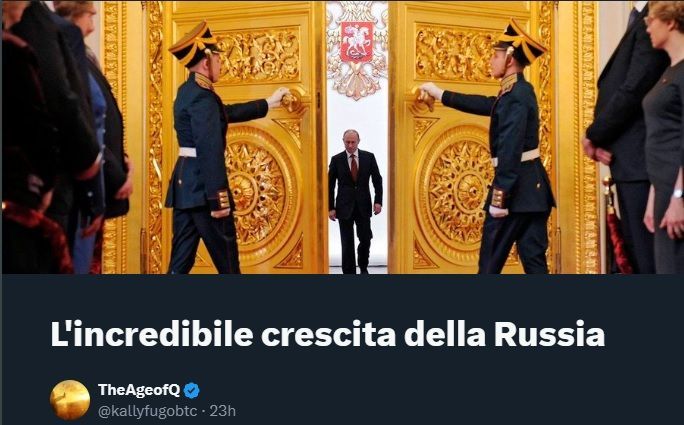Screen dimensions: 684x425
Task: Open the @kallyfugobtc handle link
Action: pos(147,411)
